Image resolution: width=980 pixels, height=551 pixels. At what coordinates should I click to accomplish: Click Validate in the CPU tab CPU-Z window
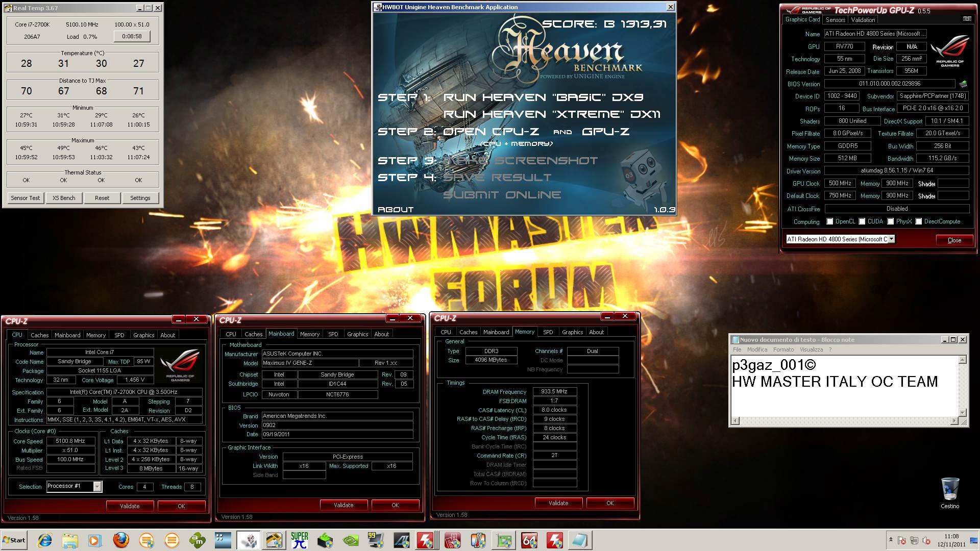click(130, 506)
